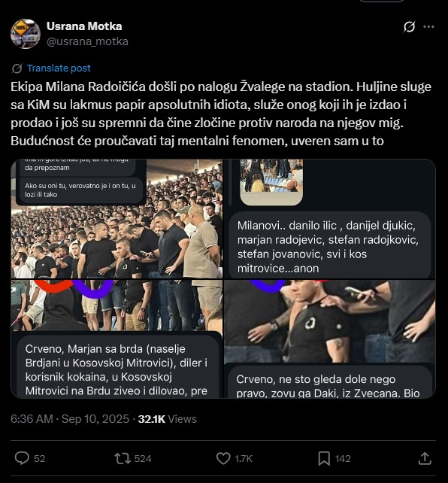Click the Usrana Motka display name
The height and width of the screenshot is (483, 448).
[84, 26]
